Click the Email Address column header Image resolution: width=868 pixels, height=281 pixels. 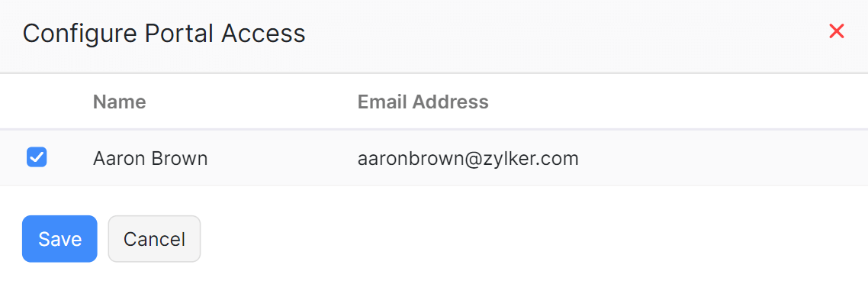[x=423, y=102]
